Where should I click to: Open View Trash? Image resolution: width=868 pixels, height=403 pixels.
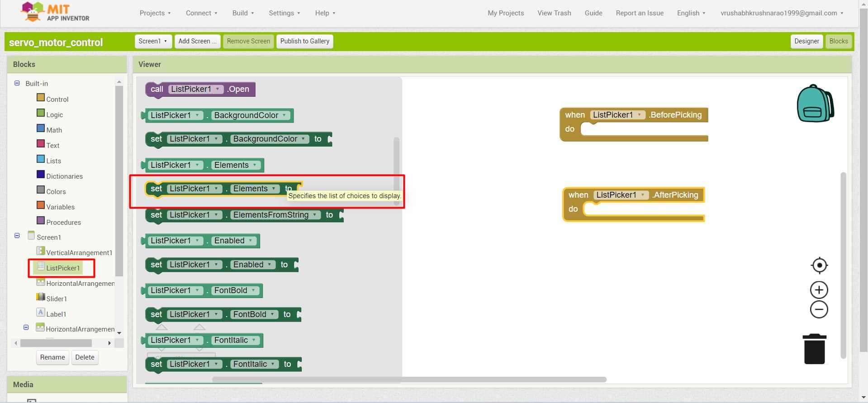(x=554, y=13)
